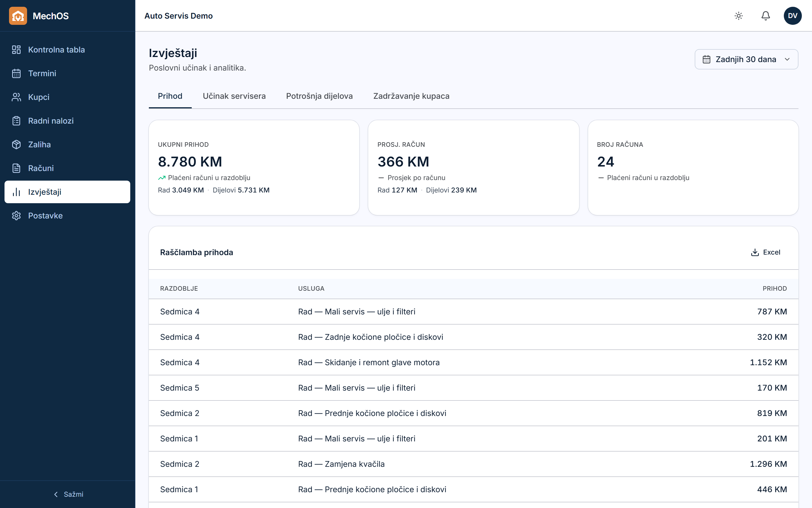The height and width of the screenshot is (508, 812).
Task: Switch to the Prihod tab
Action: 170,96
